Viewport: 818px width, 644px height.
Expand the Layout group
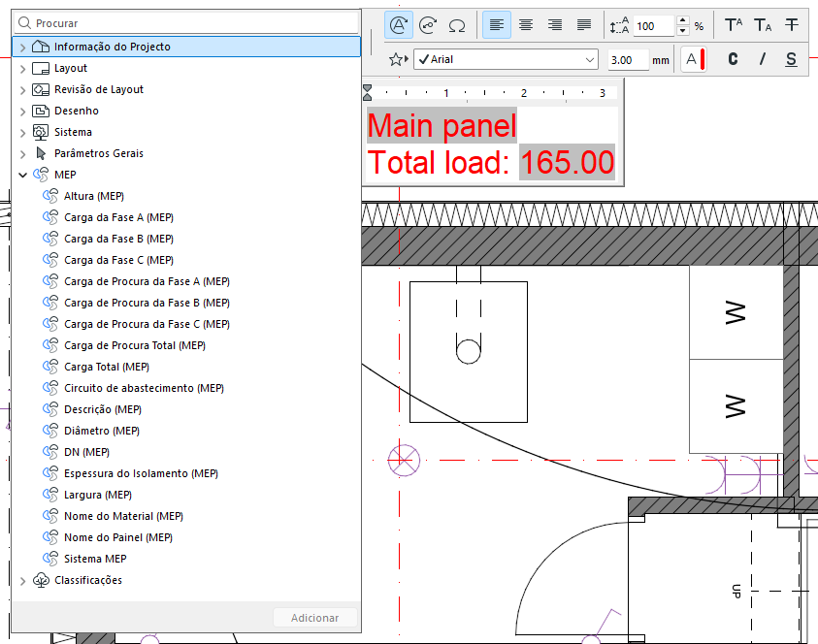[x=22, y=68]
